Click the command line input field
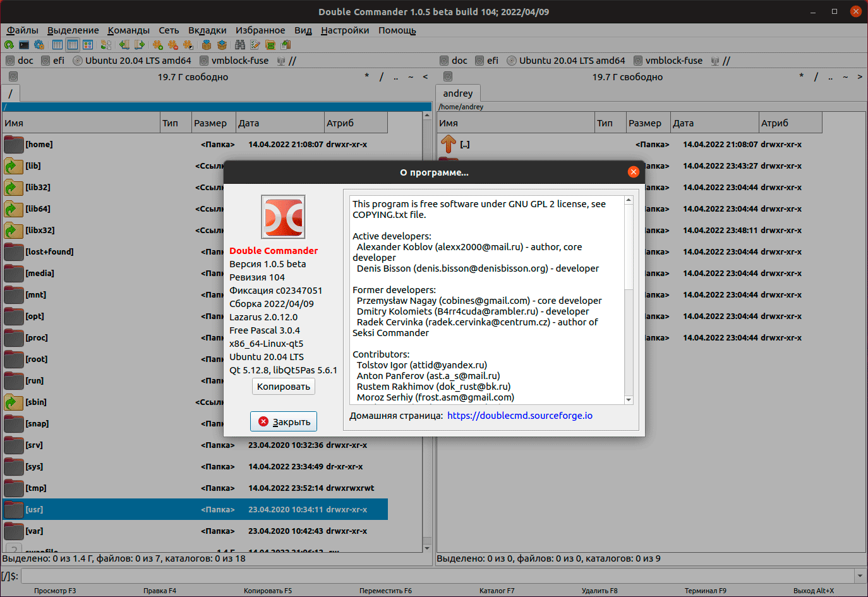The width and height of the screenshot is (868, 597). 437,576
